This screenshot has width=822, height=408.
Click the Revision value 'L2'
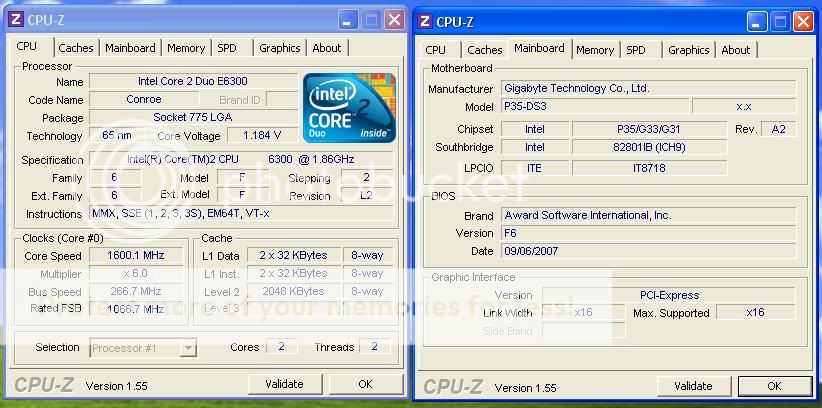[x=366, y=196]
